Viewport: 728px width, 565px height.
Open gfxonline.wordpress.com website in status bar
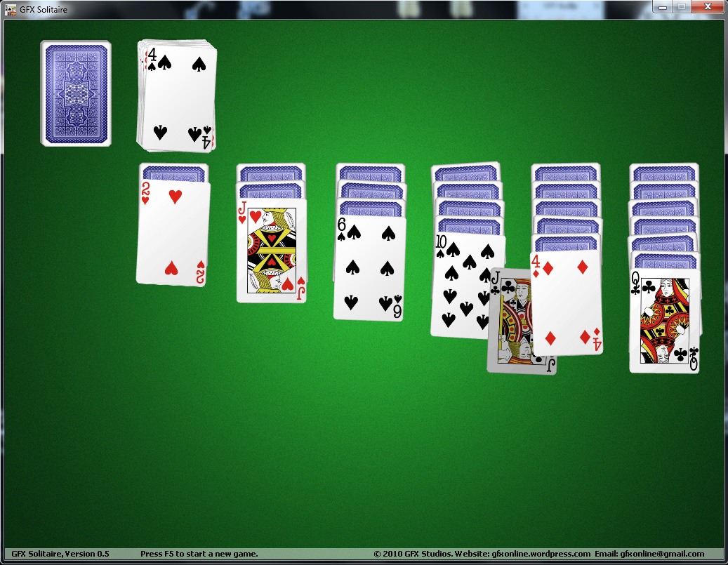(541, 554)
